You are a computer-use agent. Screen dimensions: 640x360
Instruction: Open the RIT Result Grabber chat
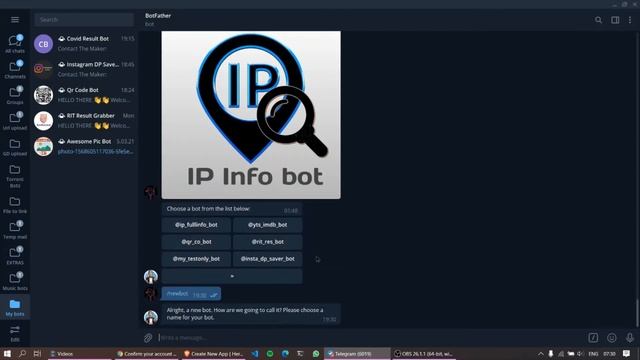84,120
